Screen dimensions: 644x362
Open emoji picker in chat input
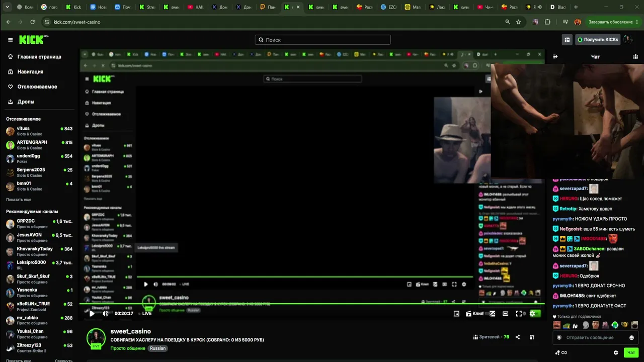tap(632, 337)
